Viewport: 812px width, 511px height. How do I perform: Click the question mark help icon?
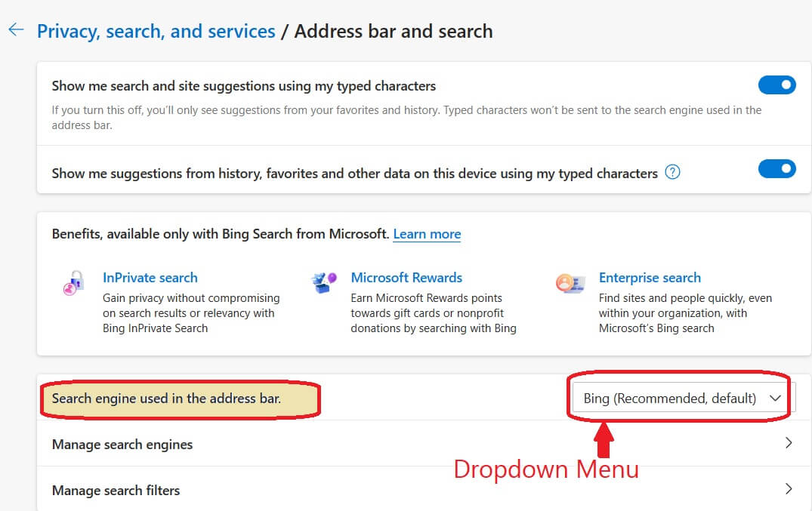pyautogui.click(x=672, y=172)
